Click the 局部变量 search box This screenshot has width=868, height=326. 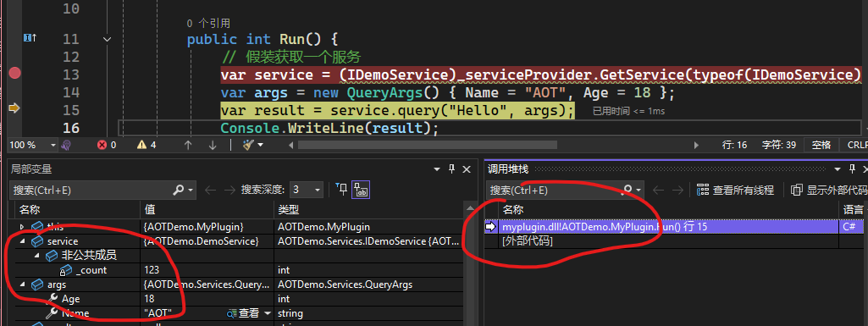[x=91, y=190]
